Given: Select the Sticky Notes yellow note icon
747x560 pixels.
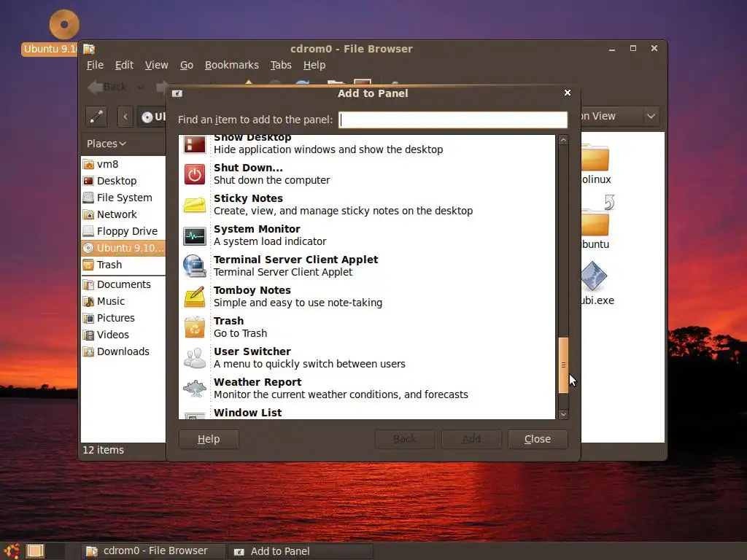Looking at the screenshot, I should coord(194,205).
